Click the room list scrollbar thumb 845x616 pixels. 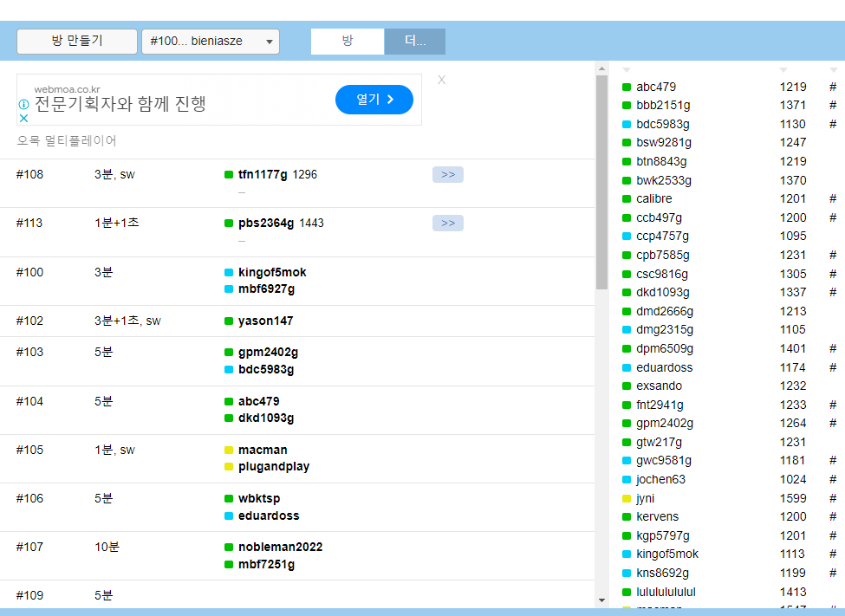pyautogui.click(x=602, y=182)
